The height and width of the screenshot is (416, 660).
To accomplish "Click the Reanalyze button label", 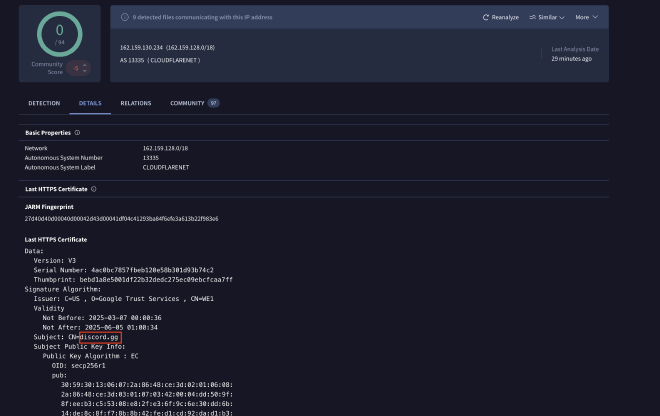I will 505,17.
